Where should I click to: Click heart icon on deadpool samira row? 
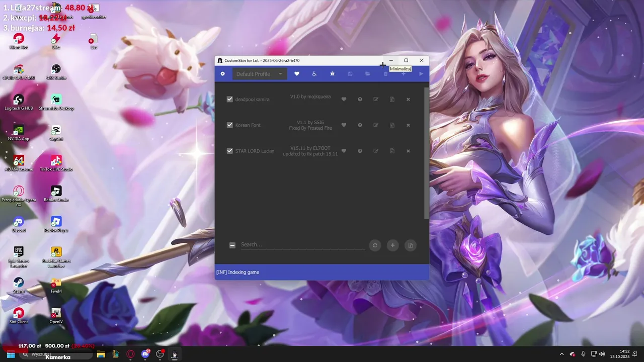click(x=344, y=100)
